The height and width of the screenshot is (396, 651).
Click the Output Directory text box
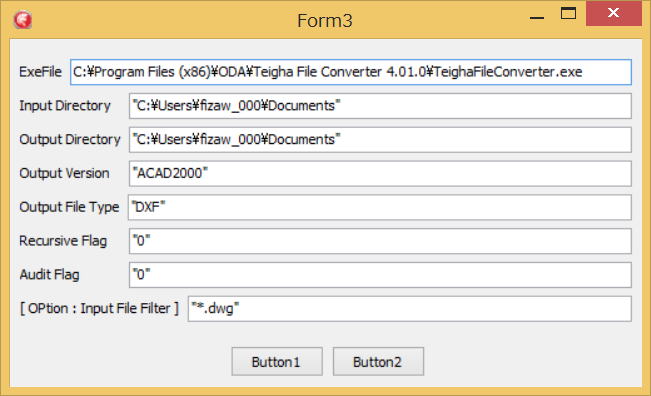click(380, 139)
